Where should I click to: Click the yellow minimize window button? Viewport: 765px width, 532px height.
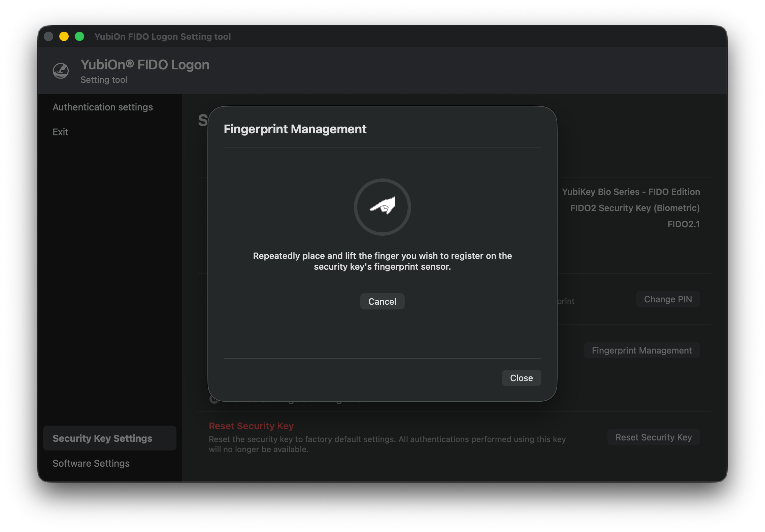click(64, 36)
